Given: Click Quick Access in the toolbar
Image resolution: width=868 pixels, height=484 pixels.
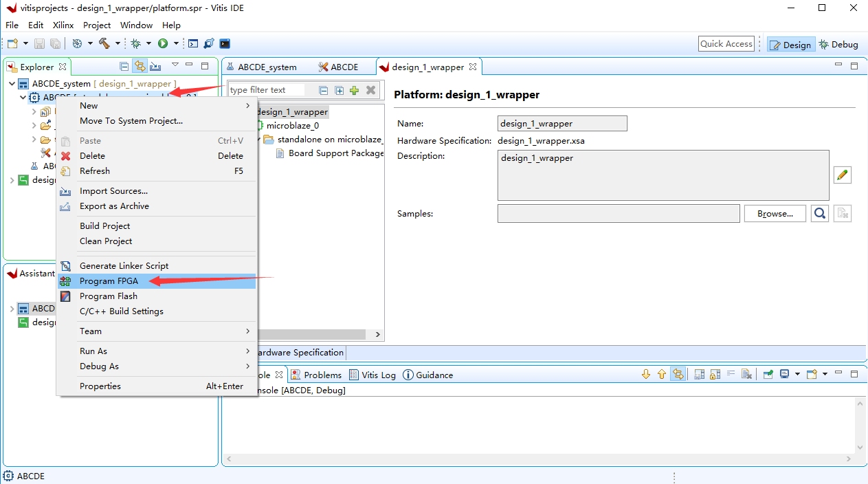Looking at the screenshot, I should tap(726, 43).
